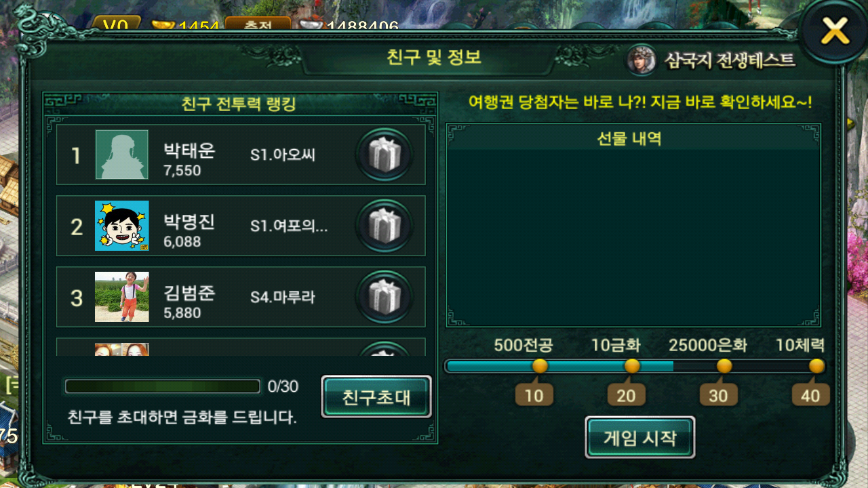Screen dimensions: 868x488
Task: Tap the gold ingot currency icon
Action: tap(163, 26)
